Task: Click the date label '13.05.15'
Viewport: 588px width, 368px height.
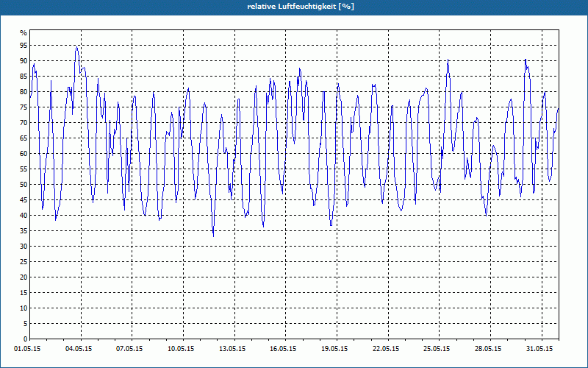Action: click(x=232, y=349)
